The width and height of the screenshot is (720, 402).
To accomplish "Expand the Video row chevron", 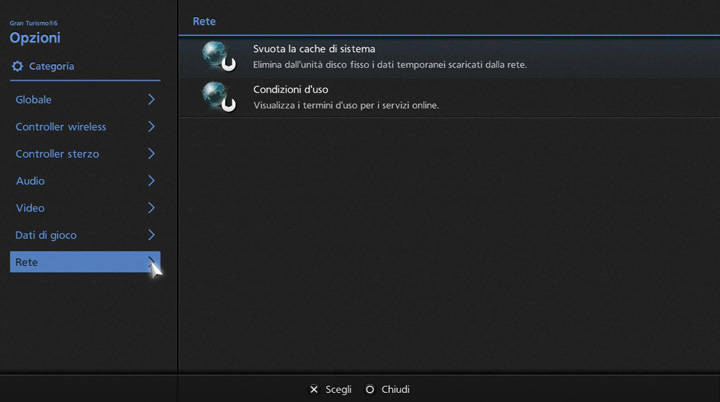I will (x=151, y=208).
